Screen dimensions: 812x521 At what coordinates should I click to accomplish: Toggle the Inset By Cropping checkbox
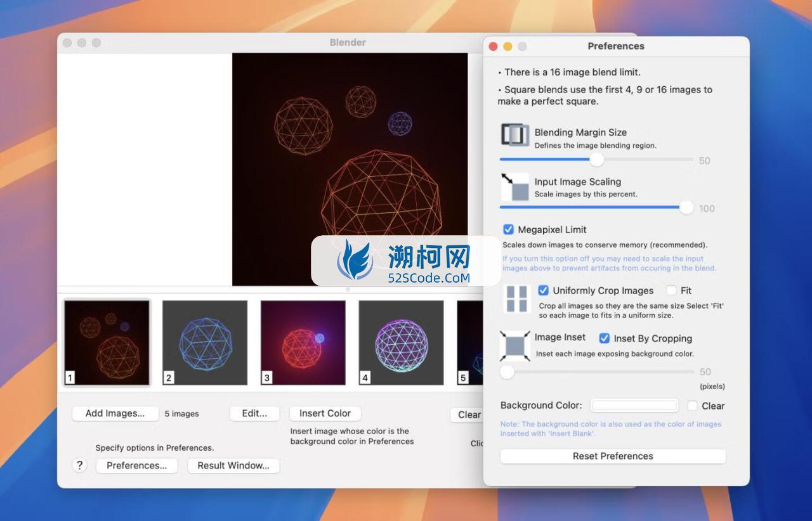pos(605,338)
